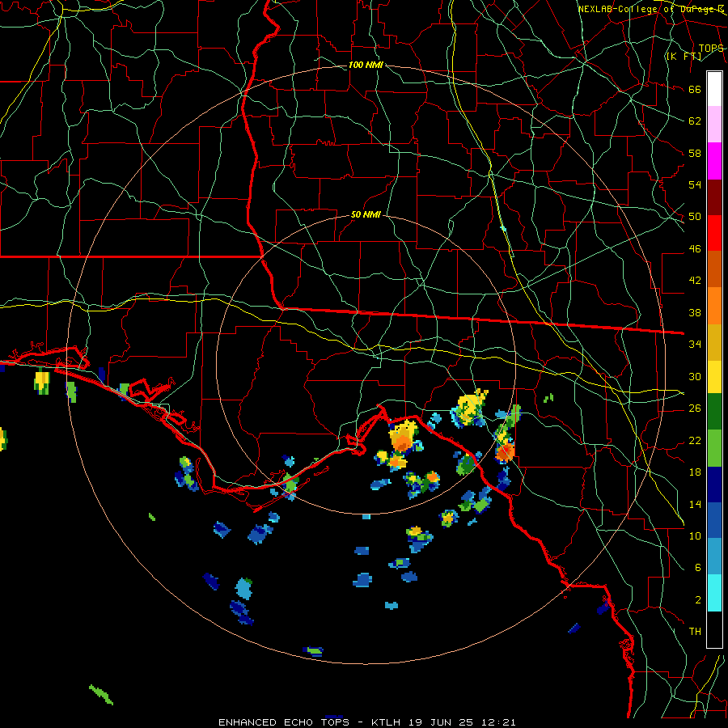The image size is (728, 728).
Task: Pick the dark green legend swatch
Action: tap(714, 412)
